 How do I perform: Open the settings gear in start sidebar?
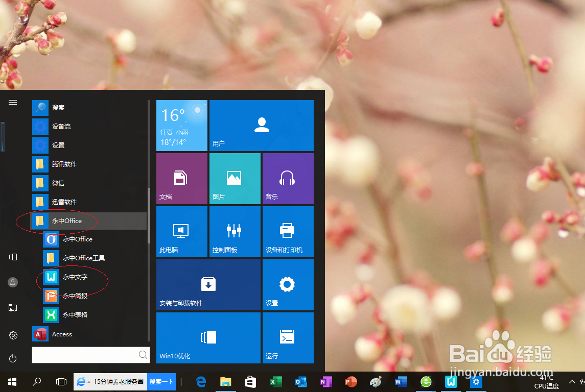tap(13, 335)
